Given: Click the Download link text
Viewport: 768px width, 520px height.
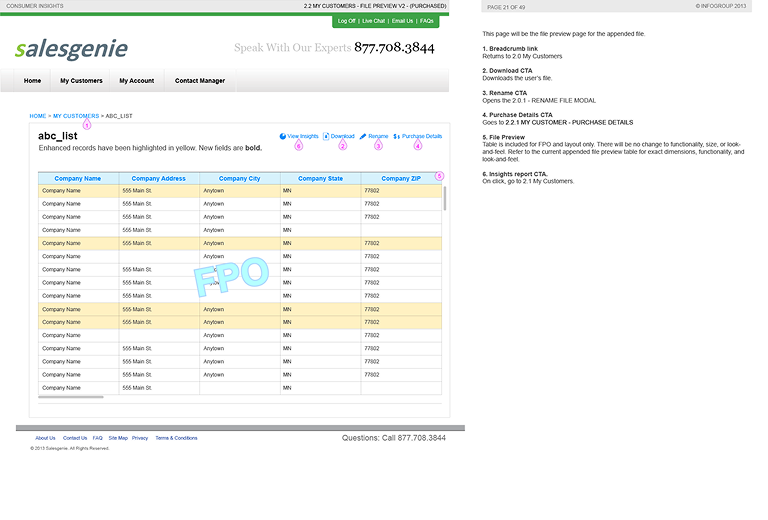Looking at the screenshot, I should point(342,137).
